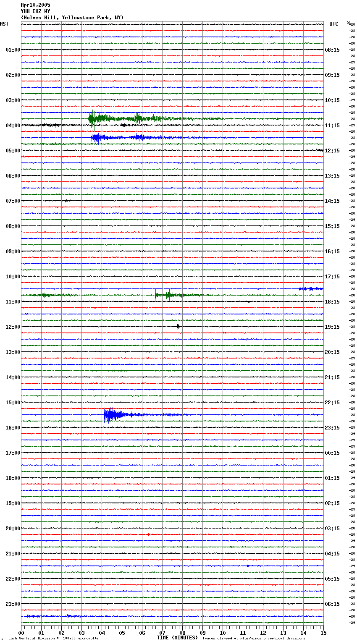This screenshot has width=357, height=644.
Task: Click minute 00 on the time axis
Action: [21, 633]
